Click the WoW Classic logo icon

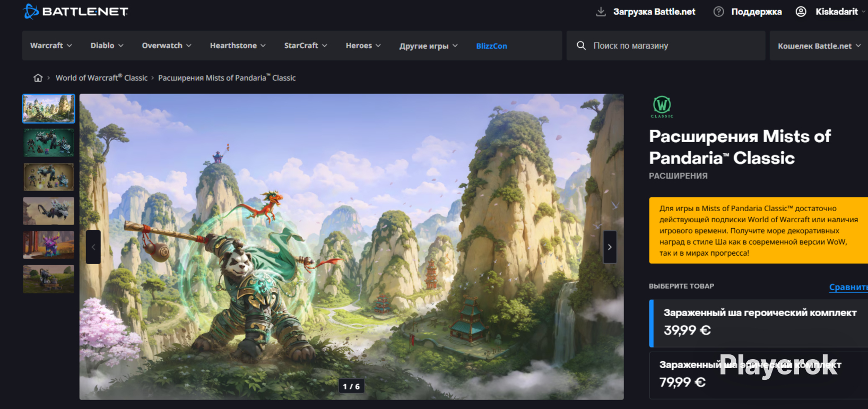pos(662,107)
